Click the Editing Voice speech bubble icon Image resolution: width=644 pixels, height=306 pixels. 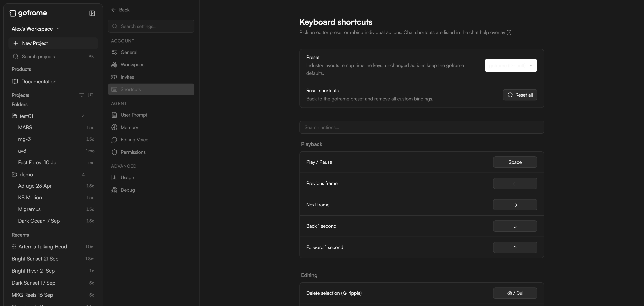tap(114, 140)
